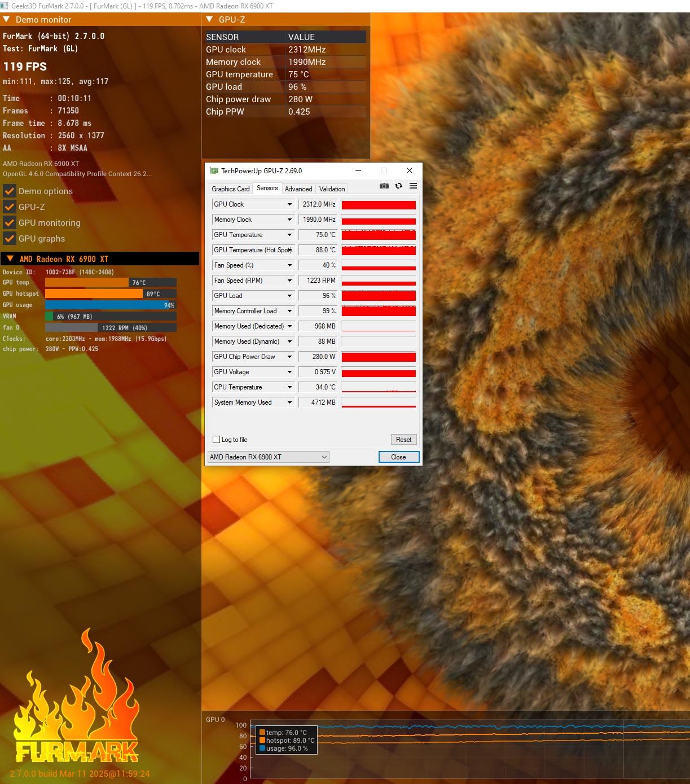Click the GPU-Z app icon in title bar

point(214,170)
